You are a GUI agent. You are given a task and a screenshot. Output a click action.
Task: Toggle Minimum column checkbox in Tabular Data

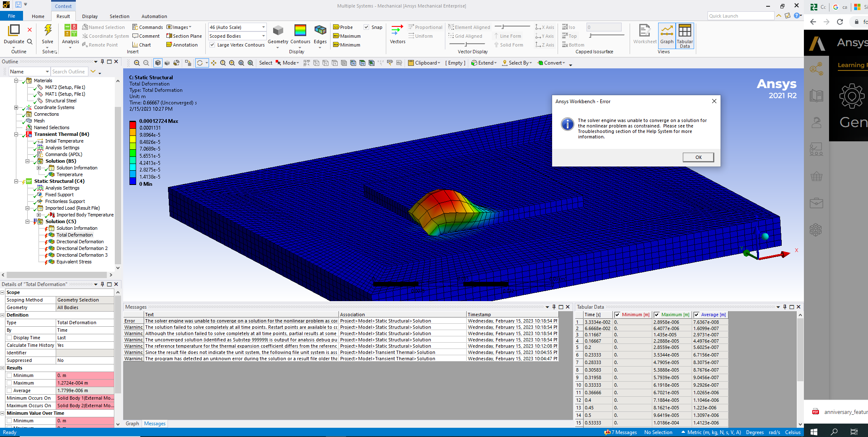coord(617,315)
